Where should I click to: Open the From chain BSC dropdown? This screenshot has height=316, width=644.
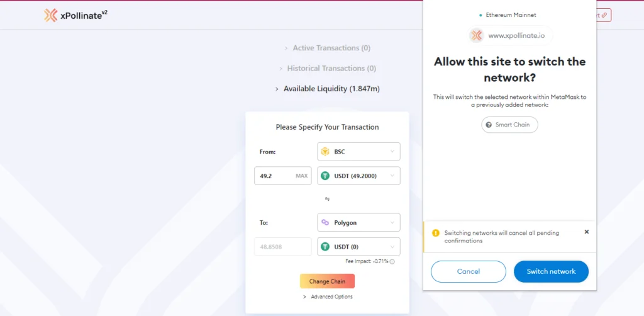[358, 152]
